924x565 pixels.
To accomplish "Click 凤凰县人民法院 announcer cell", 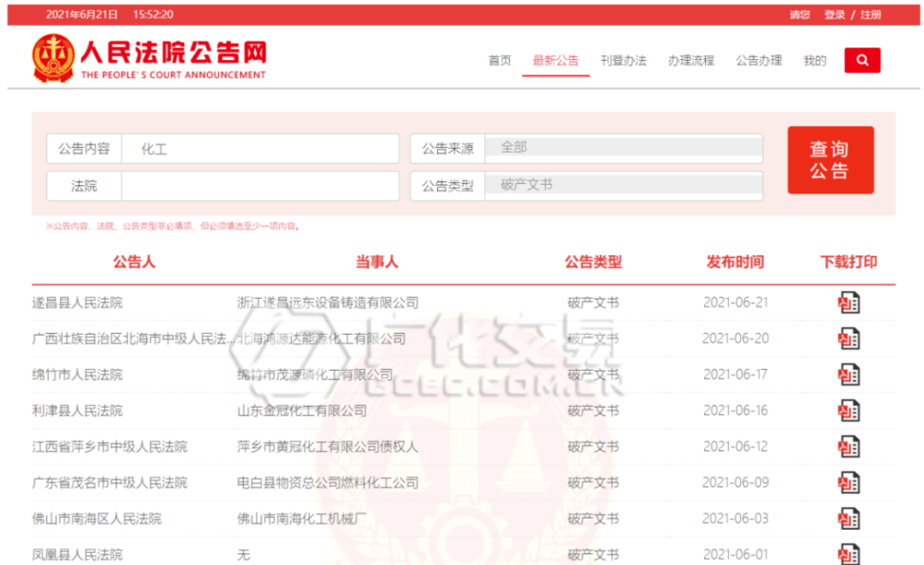I will pos(78,555).
